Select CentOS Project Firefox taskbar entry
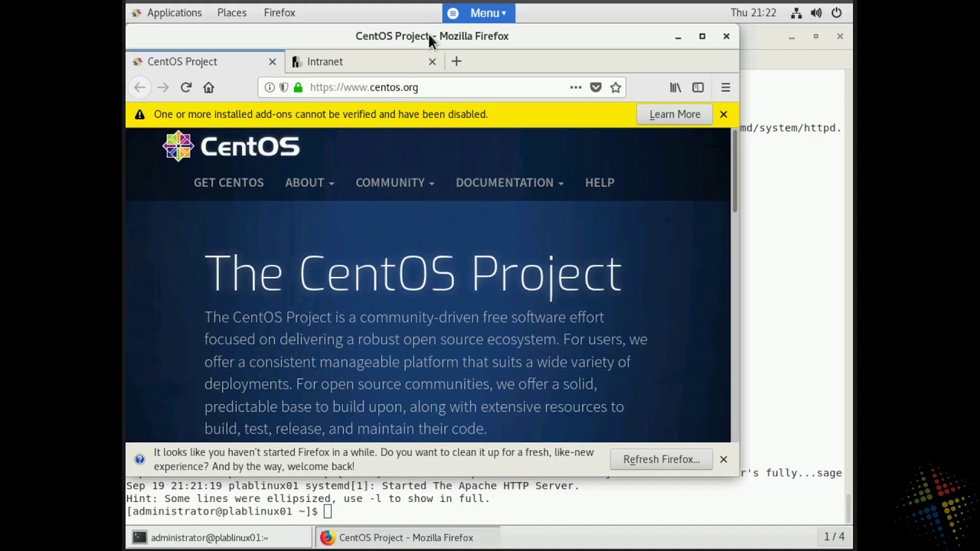The width and height of the screenshot is (980, 551). tap(407, 537)
